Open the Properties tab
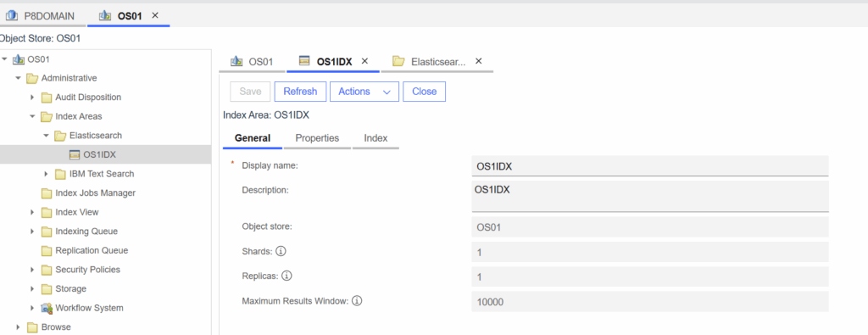This screenshot has height=335, width=868. pyautogui.click(x=317, y=138)
